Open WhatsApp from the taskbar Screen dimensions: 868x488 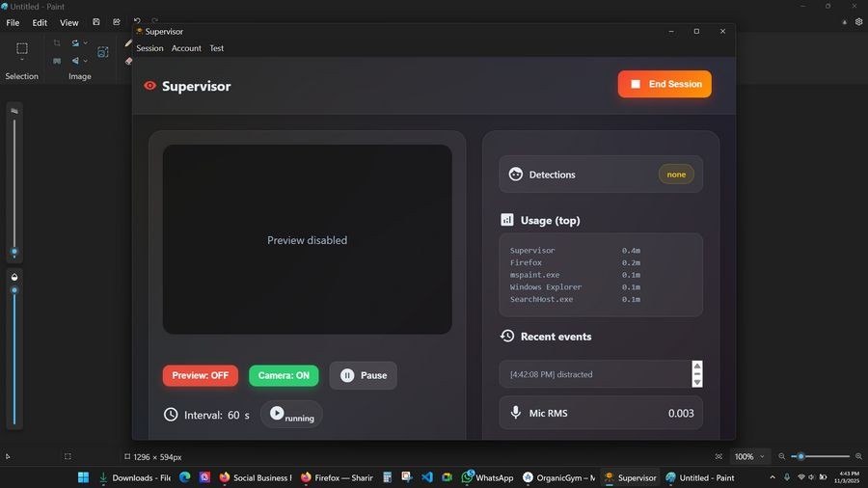[x=487, y=477]
